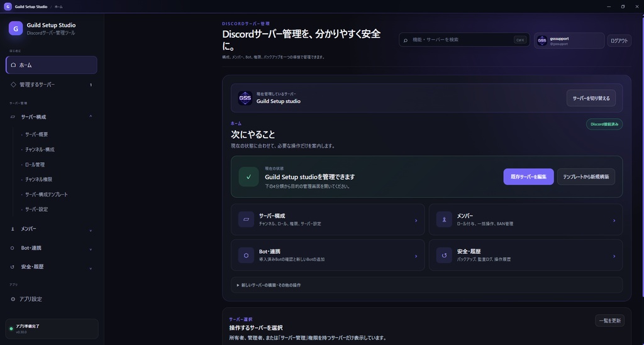Expand the メンバー sidebar section
The image size is (644, 345).
tap(91, 230)
